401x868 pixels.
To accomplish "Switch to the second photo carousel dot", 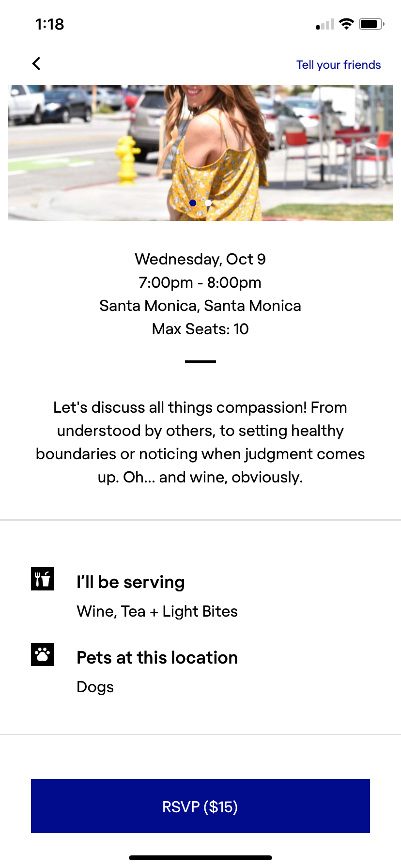I will pos(208,203).
